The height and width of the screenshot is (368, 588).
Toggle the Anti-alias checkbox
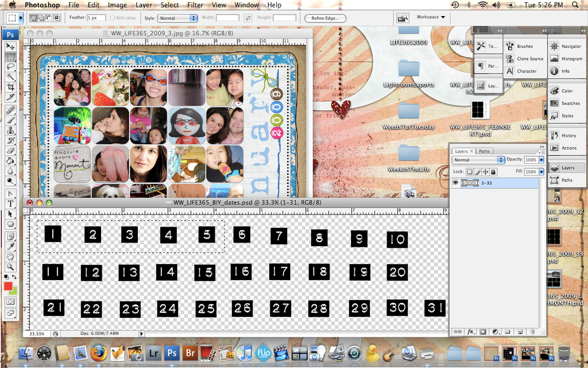tap(113, 18)
